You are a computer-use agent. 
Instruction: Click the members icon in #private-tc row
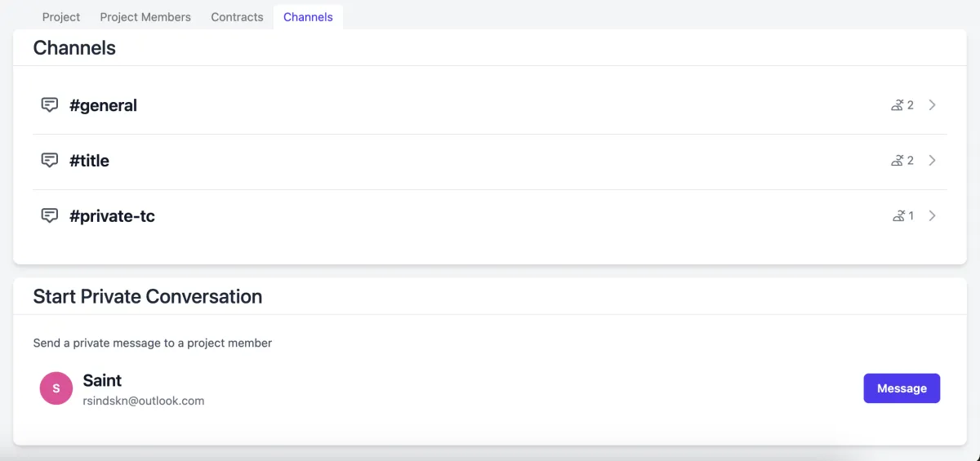click(x=899, y=216)
